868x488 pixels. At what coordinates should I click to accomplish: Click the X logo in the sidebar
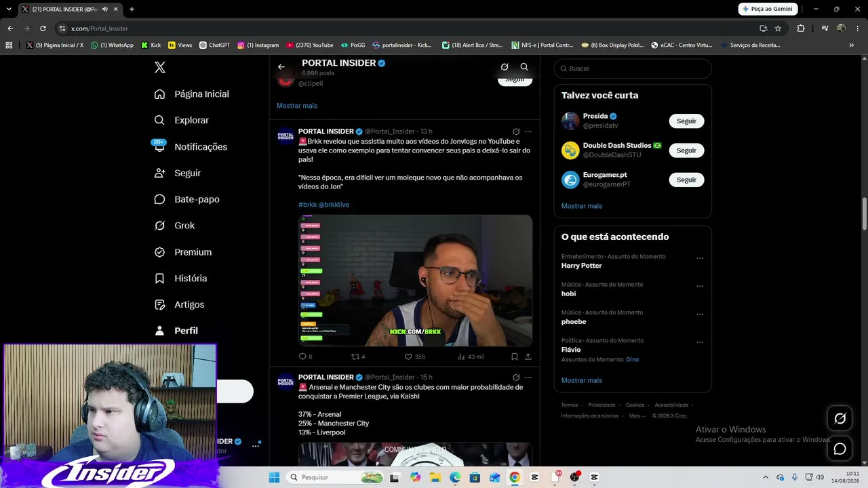(x=159, y=67)
